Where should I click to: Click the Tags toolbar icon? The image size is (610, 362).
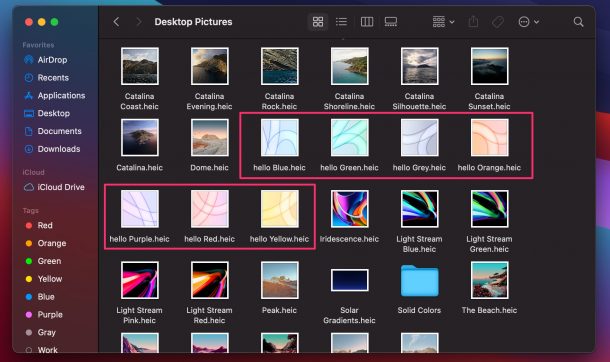498,22
